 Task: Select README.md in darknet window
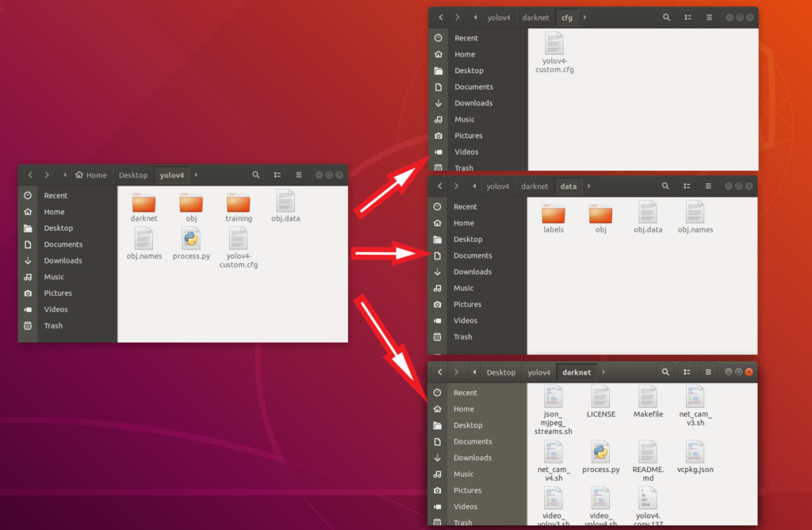[648, 462]
